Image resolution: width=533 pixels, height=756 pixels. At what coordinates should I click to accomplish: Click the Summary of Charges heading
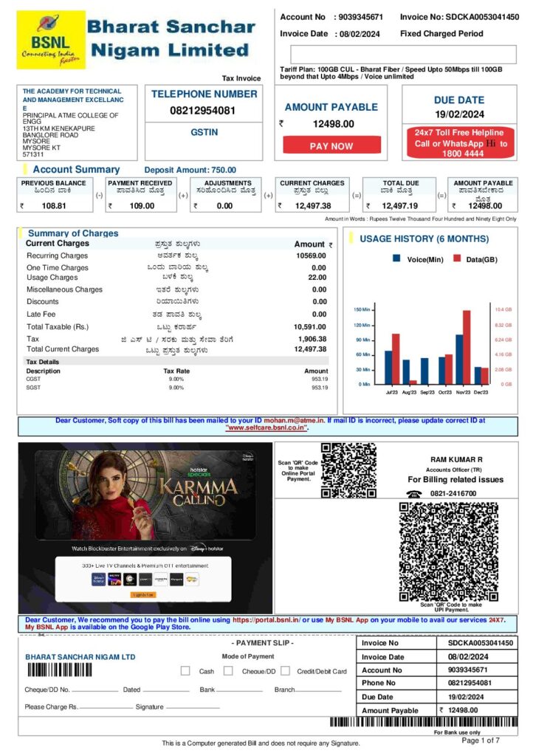point(73,233)
